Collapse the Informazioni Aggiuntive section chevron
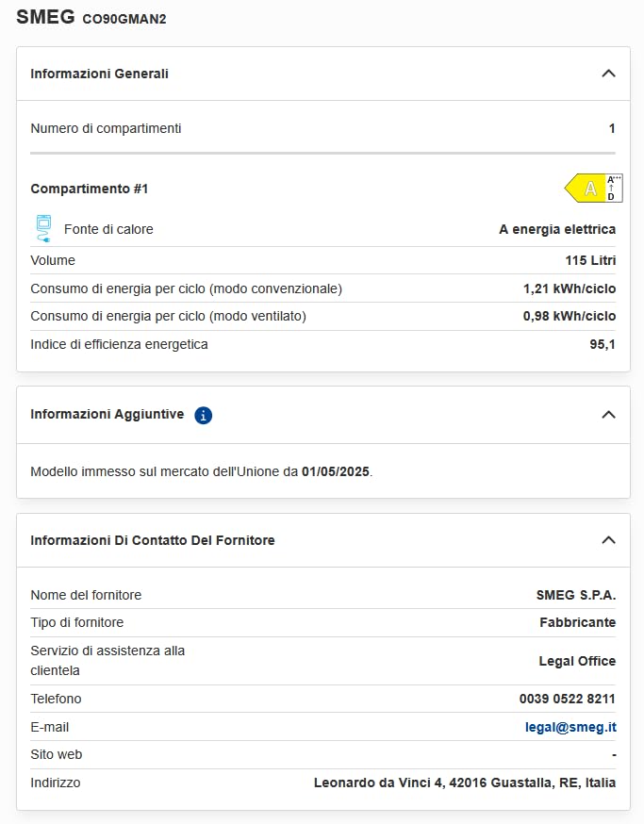The height and width of the screenshot is (824, 644). click(x=608, y=415)
